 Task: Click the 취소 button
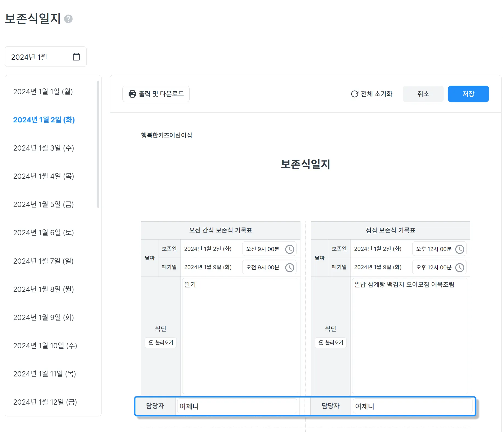(x=423, y=94)
